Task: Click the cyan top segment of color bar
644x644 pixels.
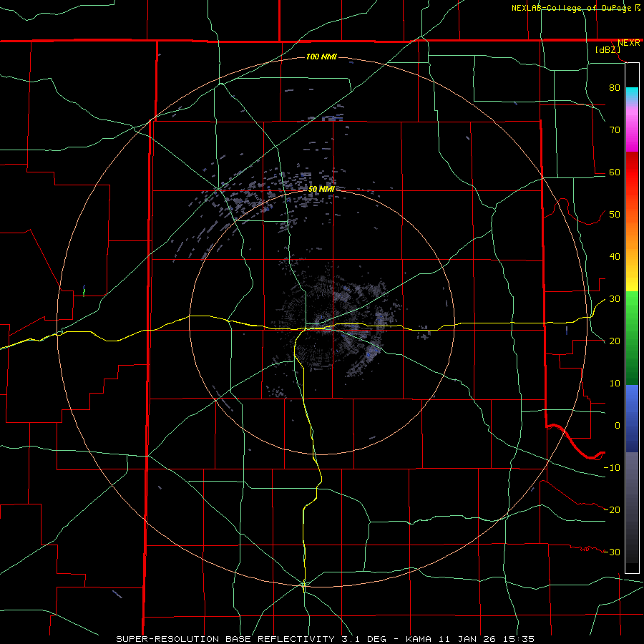Action: coord(632,94)
